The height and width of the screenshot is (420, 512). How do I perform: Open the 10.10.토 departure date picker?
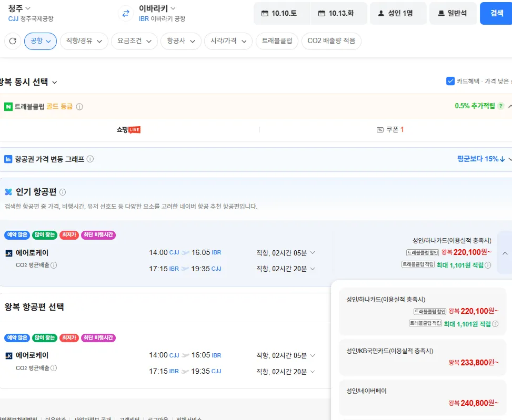point(282,13)
